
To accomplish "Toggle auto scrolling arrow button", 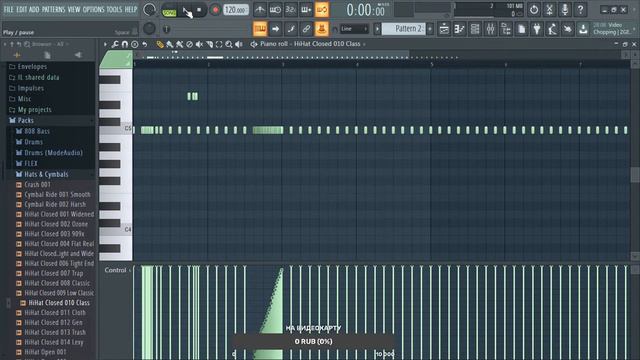I will [276, 29].
